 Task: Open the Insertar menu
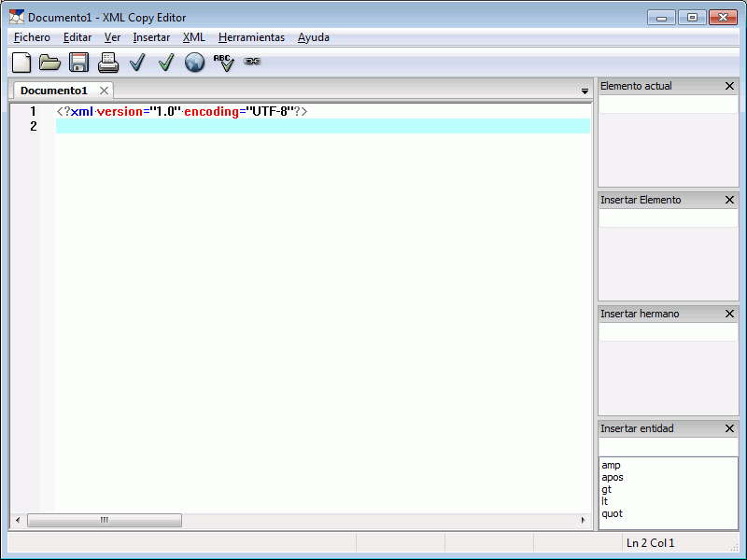coord(151,37)
